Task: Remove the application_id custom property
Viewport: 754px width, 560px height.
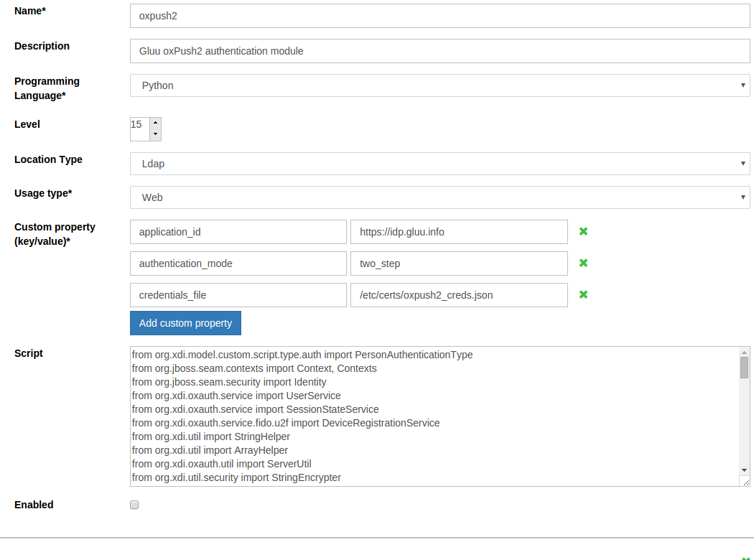Action: [583, 231]
